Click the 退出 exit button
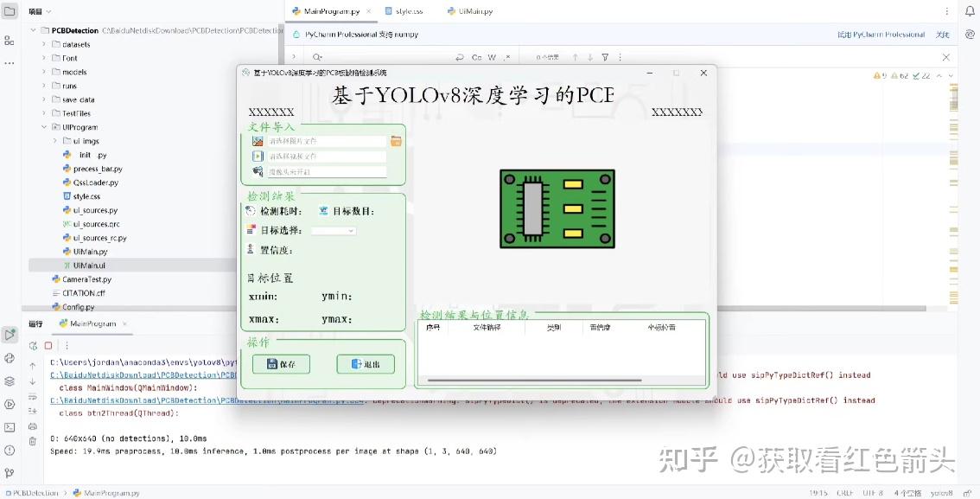The image size is (980, 499). [x=364, y=364]
